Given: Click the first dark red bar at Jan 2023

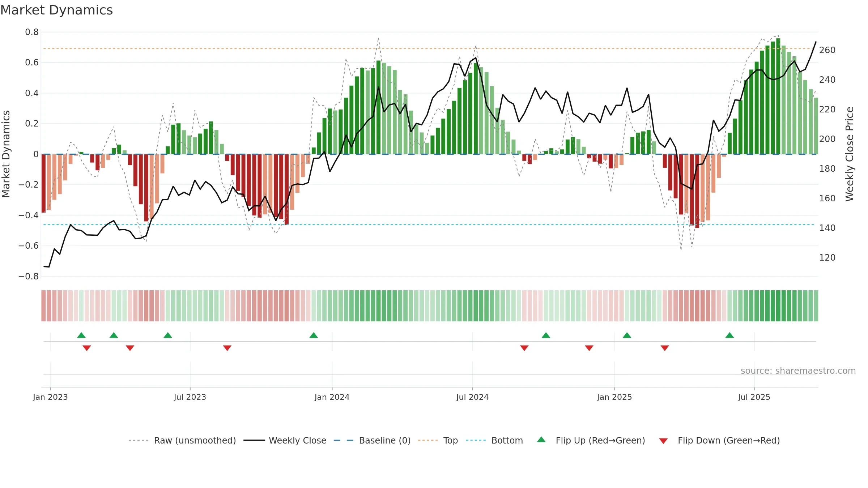Looking at the screenshot, I should (x=43, y=183).
